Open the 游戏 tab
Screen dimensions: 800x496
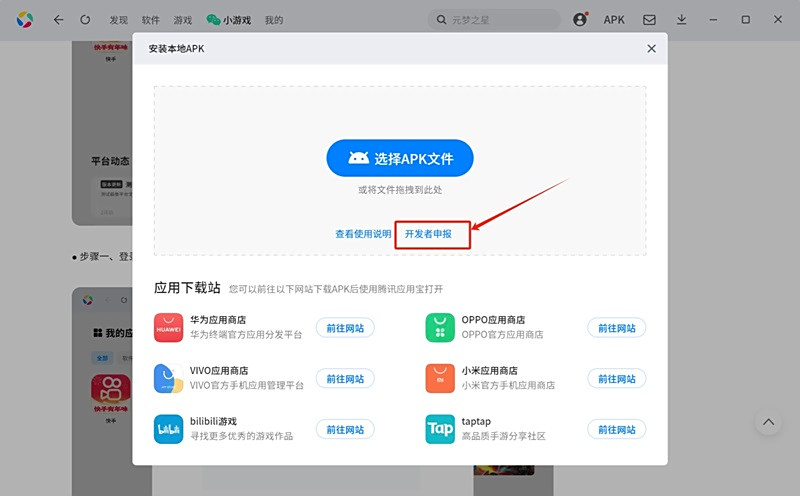point(183,20)
